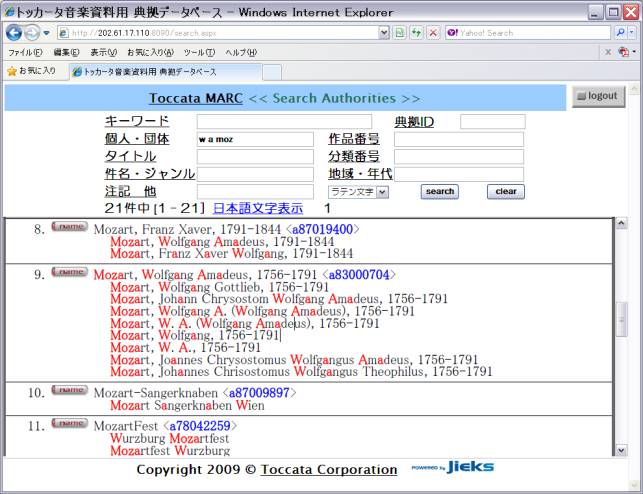
Task: Open authority ID a87009897 link
Action: (x=259, y=393)
